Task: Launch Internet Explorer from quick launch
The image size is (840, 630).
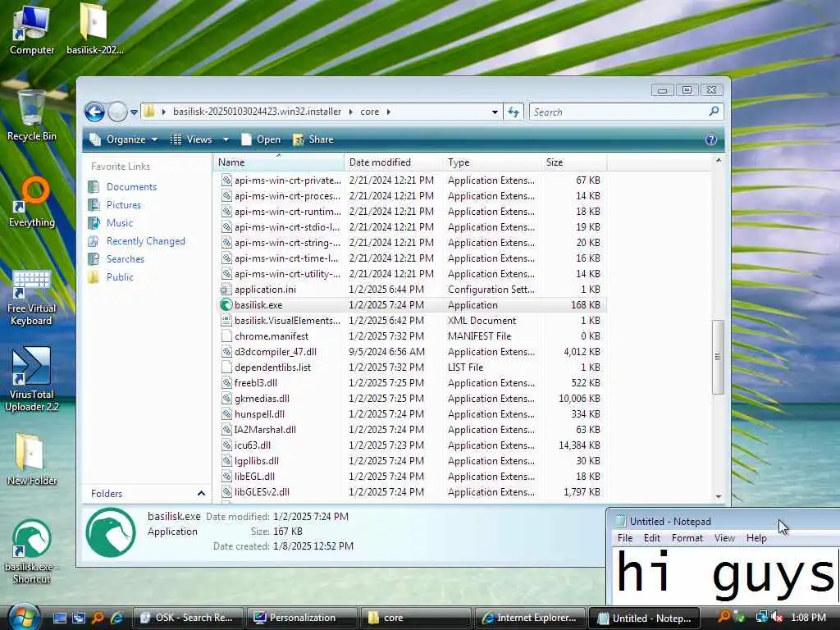Action: (x=116, y=618)
